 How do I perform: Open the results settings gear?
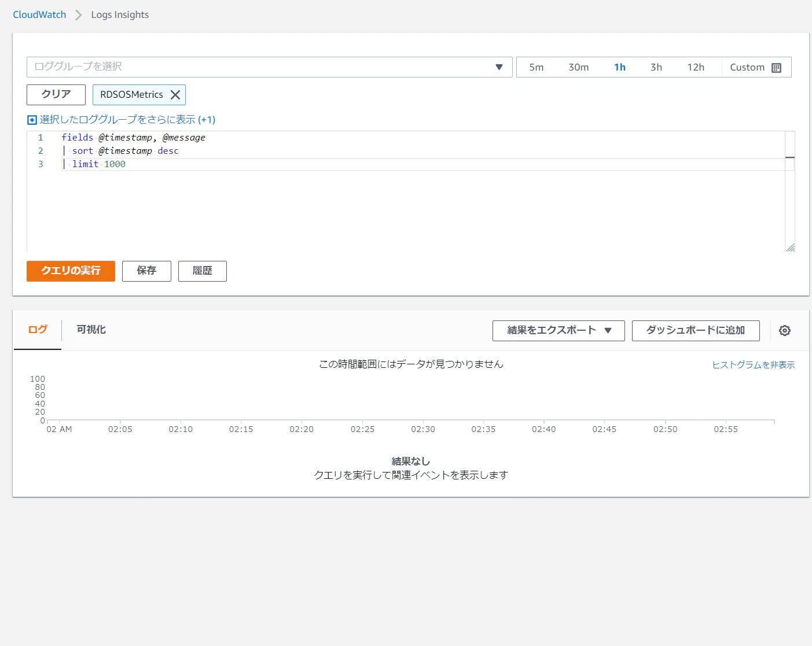point(785,330)
